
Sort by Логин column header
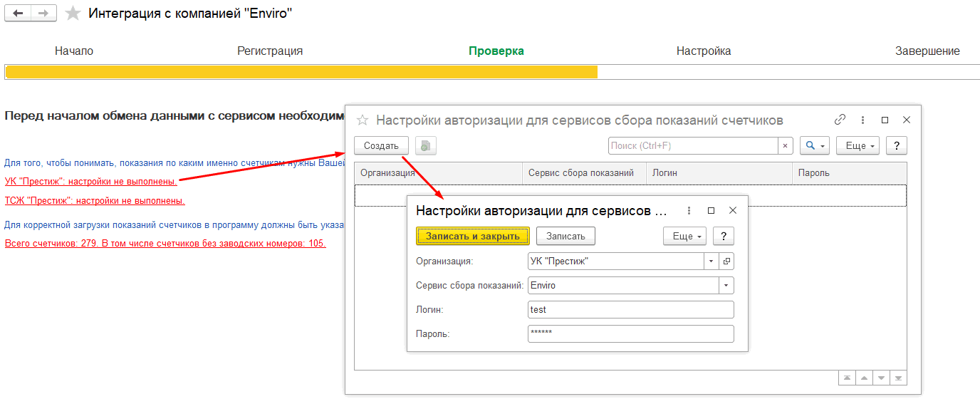pos(719,172)
